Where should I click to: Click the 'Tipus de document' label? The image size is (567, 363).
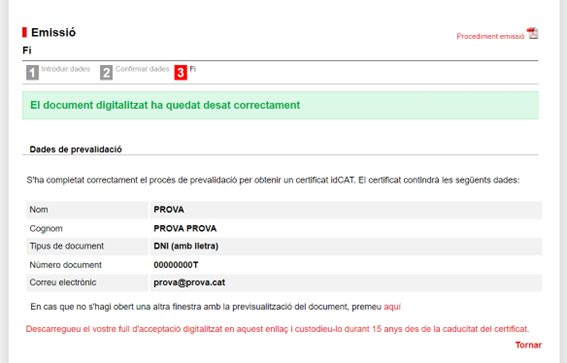tap(67, 246)
